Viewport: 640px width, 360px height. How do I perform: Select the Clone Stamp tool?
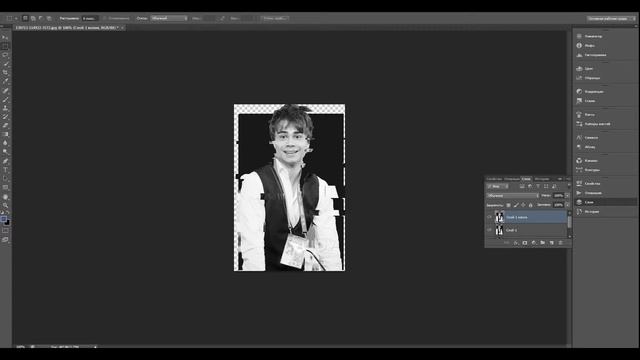[5, 108]
